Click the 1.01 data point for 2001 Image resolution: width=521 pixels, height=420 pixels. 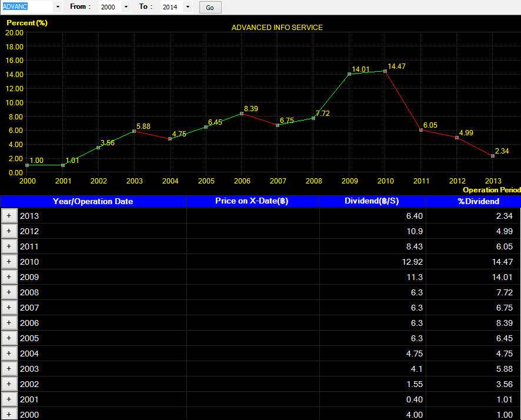pos(63,165)
